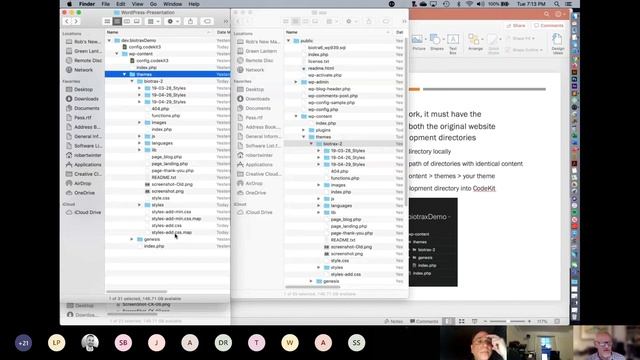This screenshot has width=640, height=360.
Task: Sort by Name column in front Finder
Action: (x=159, y=32)
